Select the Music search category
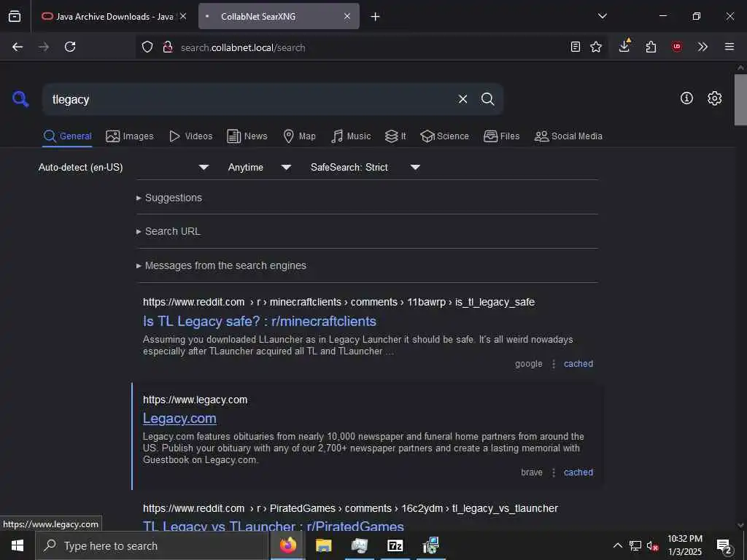 (351, 136)
